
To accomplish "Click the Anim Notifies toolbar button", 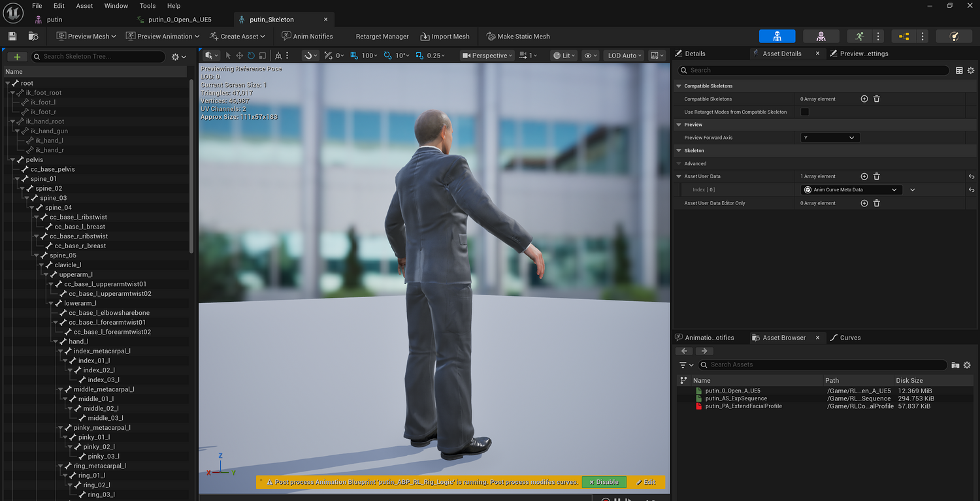I will coord(307,37).
